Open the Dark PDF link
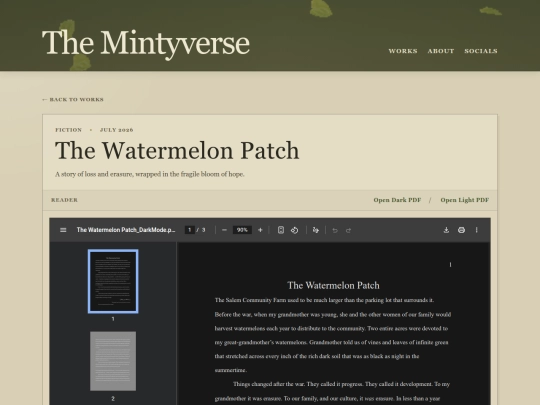The image size is (540, 405). (397, 200)
